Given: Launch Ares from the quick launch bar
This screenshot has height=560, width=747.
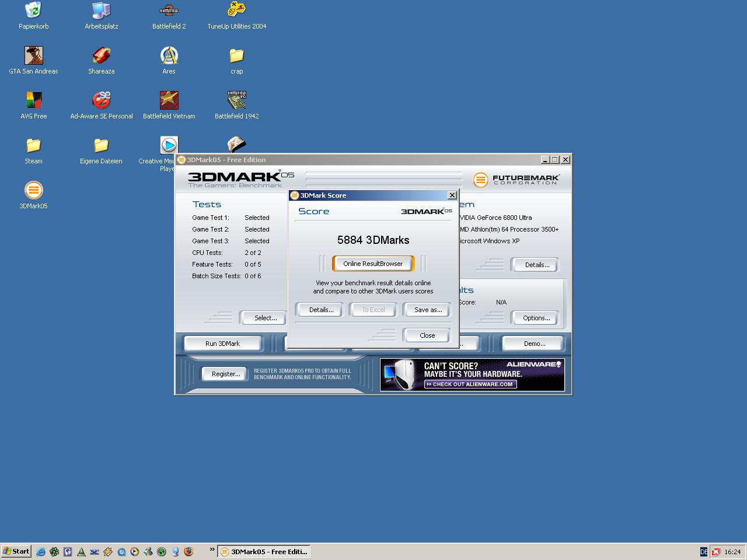Looking at the screenshot, I should click(x=81, y=551).
